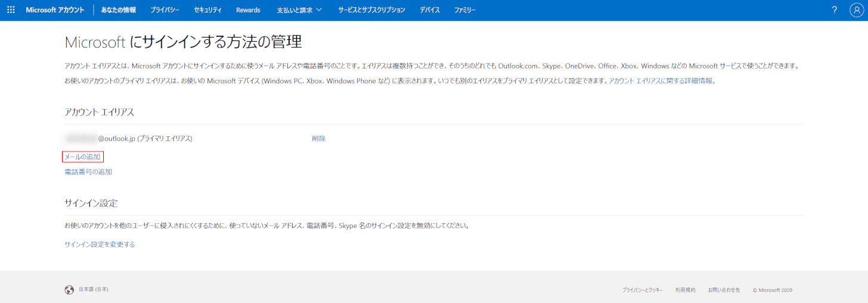Click the © Microsoft 2020 footer text
Screen dimensions: 868x303
coord(773,290)
